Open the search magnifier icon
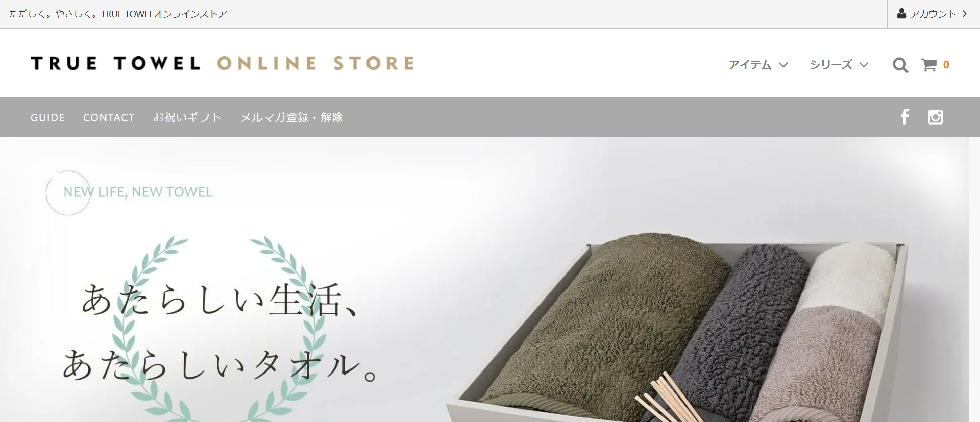The height and width of the screenshot is (422, 980). pyautogui.click(x=900, y=65)
